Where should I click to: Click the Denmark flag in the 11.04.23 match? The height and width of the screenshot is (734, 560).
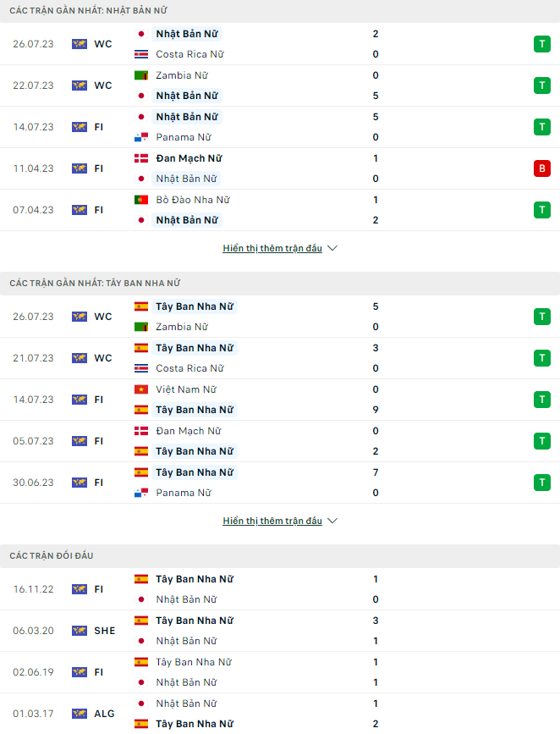(141, 158)
